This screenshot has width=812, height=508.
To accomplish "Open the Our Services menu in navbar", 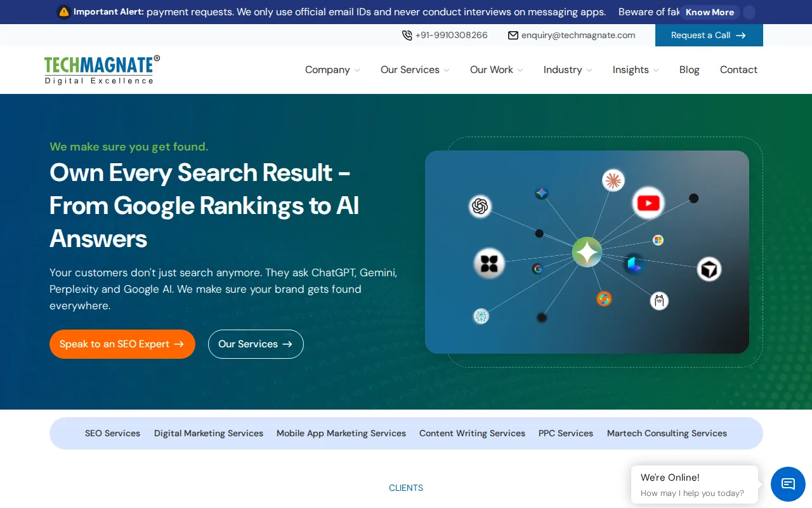I will coord(410,70).
